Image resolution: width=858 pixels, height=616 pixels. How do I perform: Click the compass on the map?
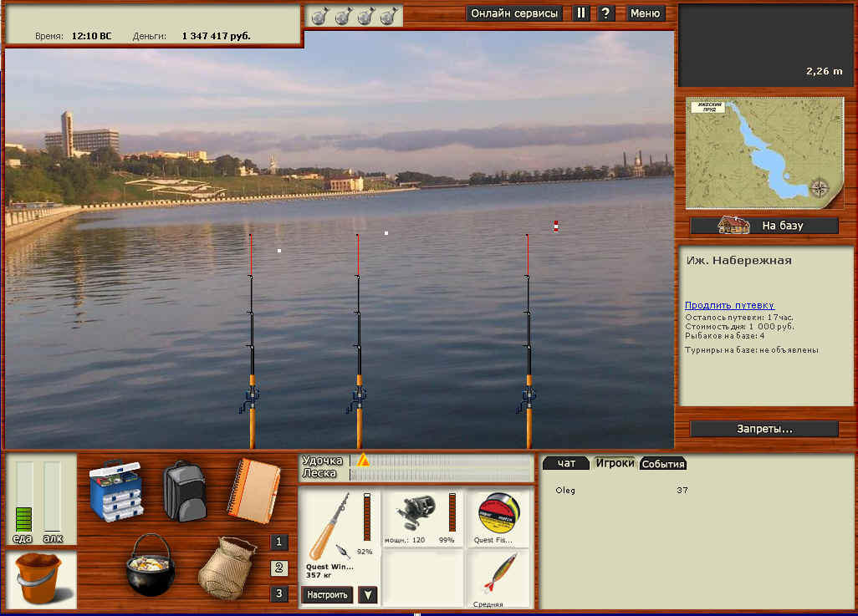click(x=820, y=188)
